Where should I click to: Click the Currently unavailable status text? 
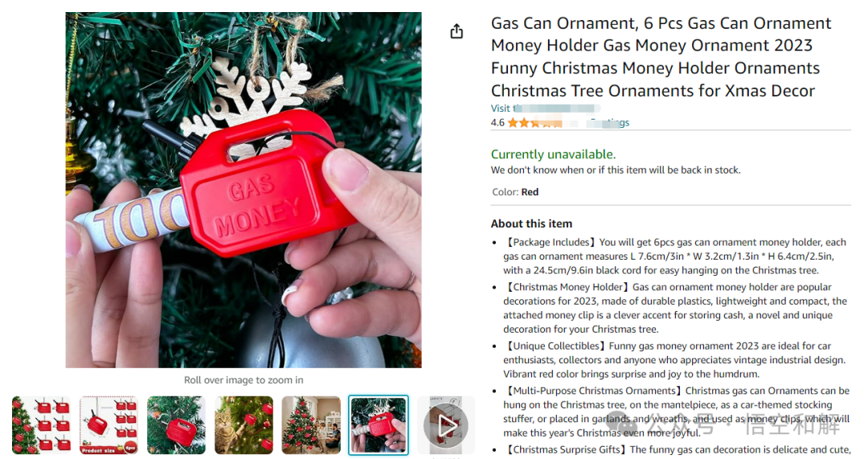pyautogui.click(x=553, y=154)
